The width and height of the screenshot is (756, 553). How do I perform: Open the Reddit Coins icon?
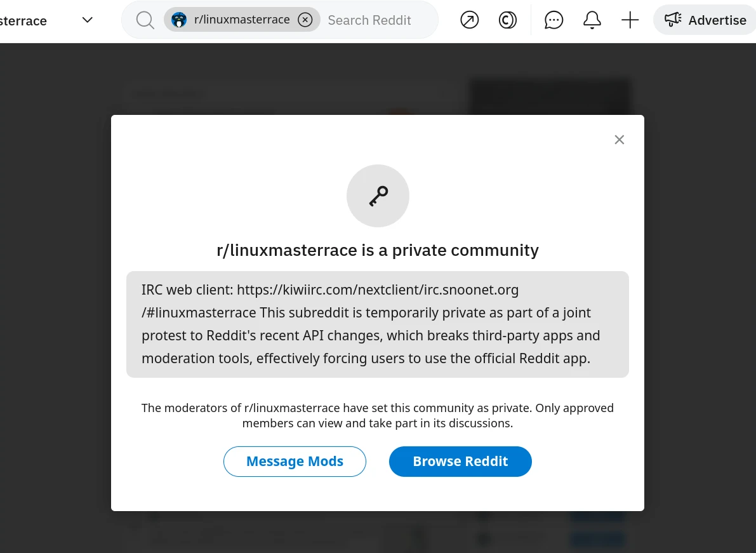tap(508, 20)
